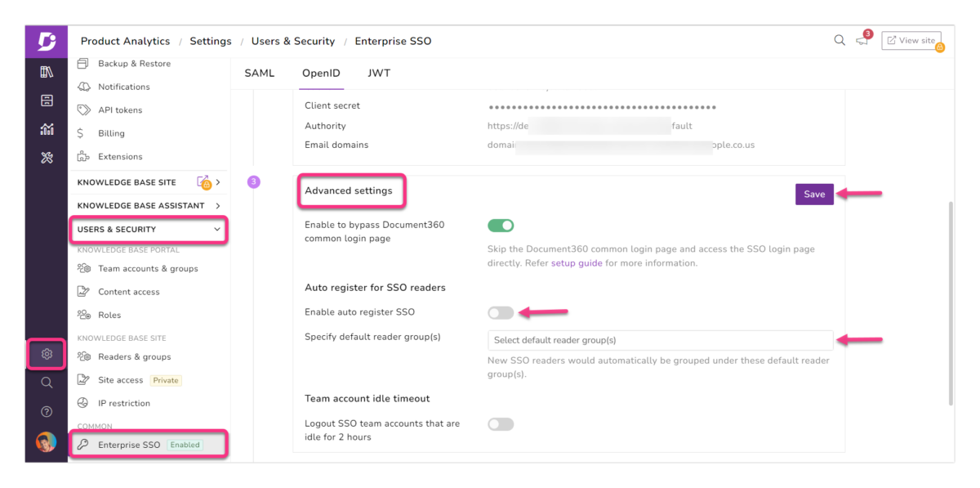Open the default reader group(s) dropdown

click(660, 340)
